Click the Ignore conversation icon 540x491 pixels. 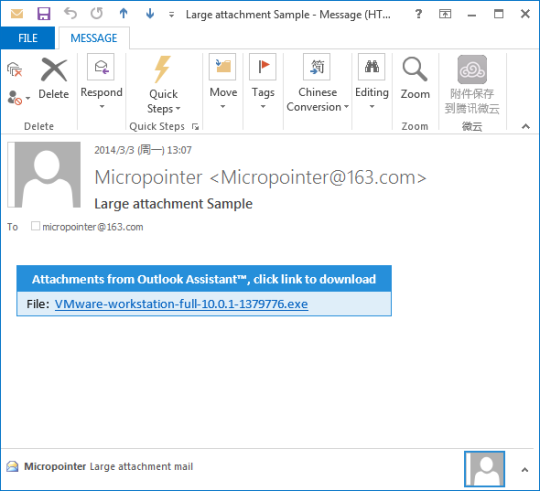[14, 70]
